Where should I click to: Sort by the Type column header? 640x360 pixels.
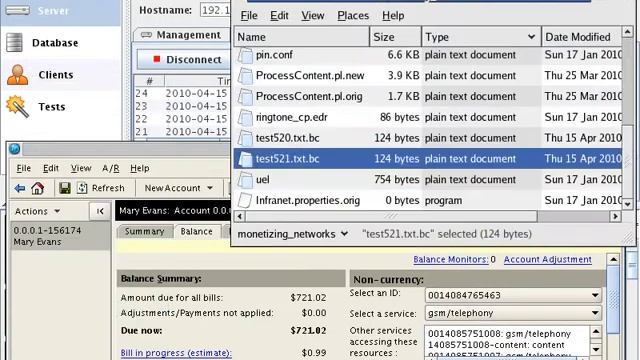pyautogui.click(x=481, y=37)
